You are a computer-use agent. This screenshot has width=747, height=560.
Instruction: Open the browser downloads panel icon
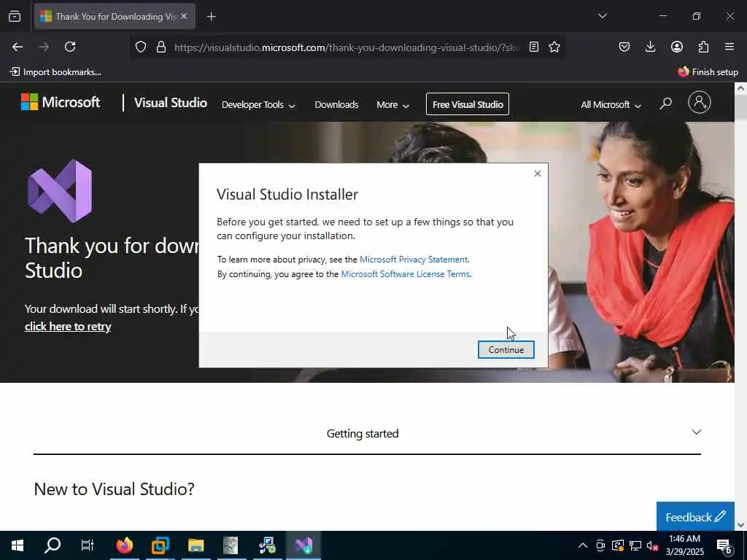(x=650, y=47)
